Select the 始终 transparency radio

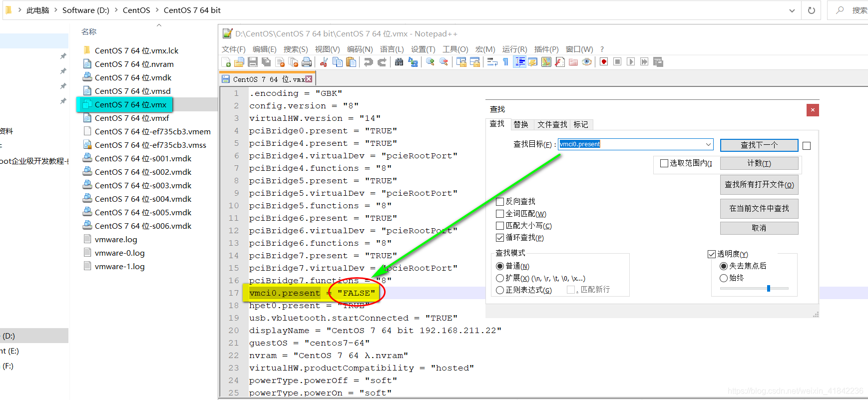(724, 278)
